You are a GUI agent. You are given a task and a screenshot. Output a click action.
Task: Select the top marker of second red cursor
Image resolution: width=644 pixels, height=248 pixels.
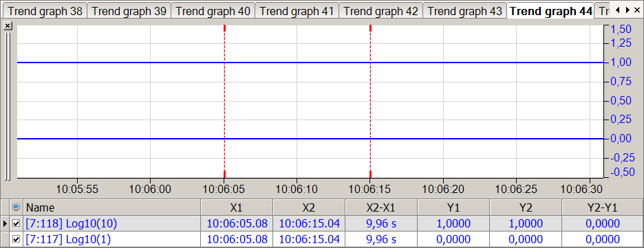click(x=370, y=28)
